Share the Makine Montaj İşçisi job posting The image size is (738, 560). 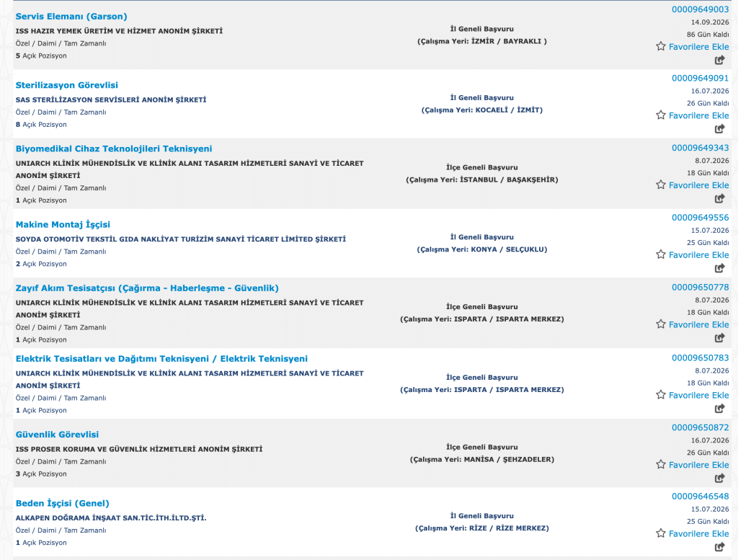click(x=720, y=268)
